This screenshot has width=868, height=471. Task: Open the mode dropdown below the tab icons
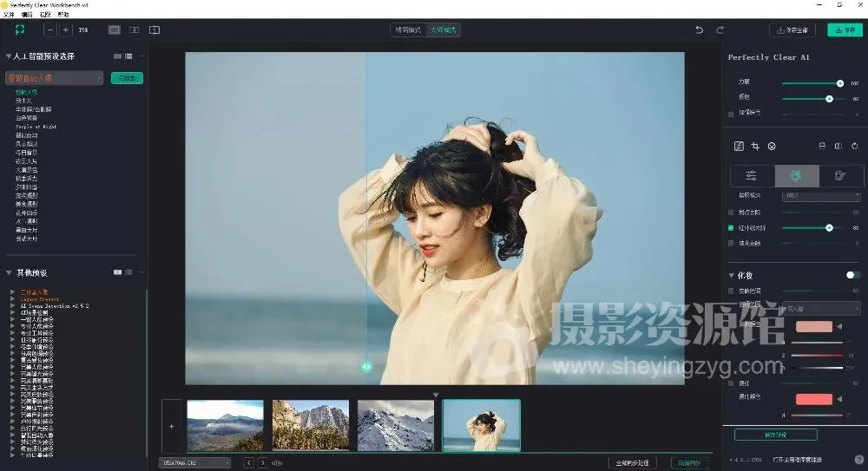tap(821, 195)
